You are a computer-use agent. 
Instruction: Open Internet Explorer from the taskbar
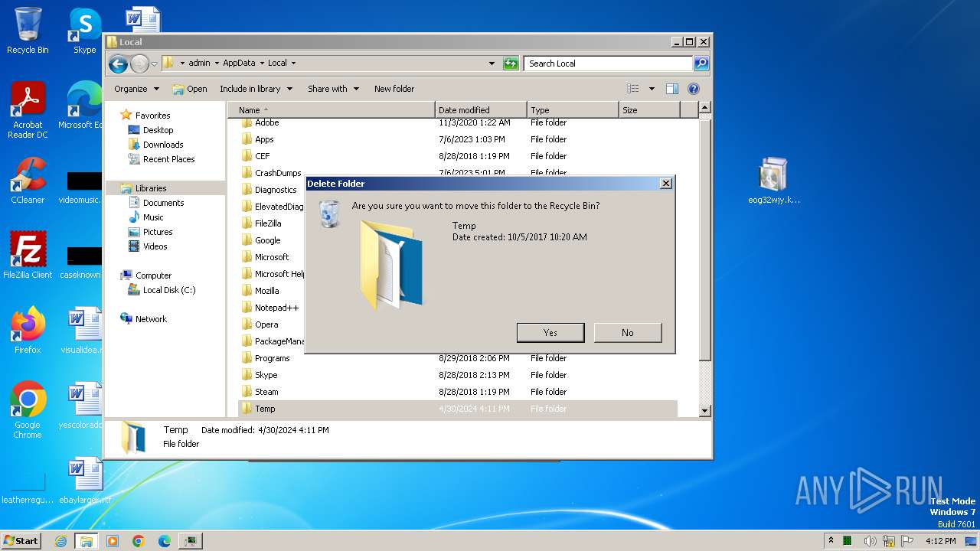(60, 541)
